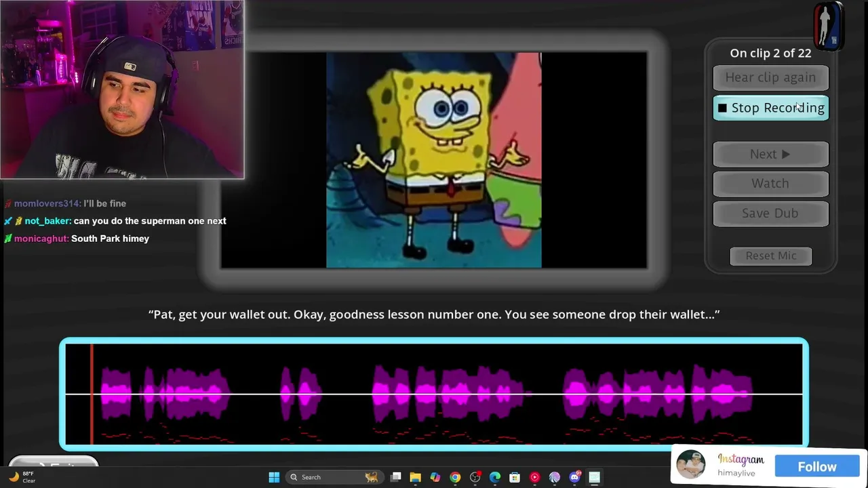The image size is (868, 488).
Task: Click the Watch button
Action: (770, 184)
